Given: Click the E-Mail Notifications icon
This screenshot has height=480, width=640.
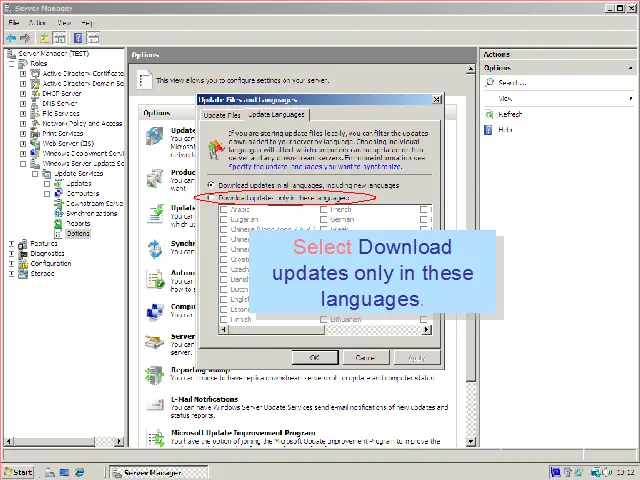Looking at the screenshot, I should [x=155, y=405].
